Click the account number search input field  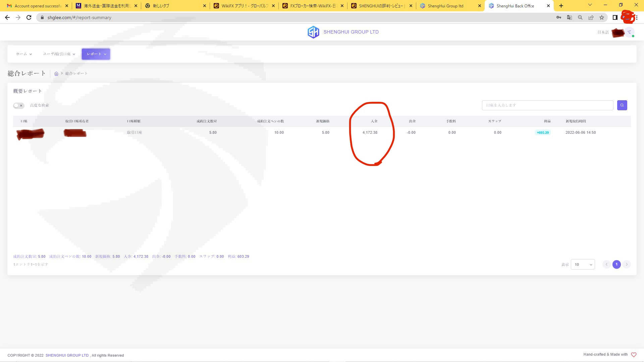click(547, 105)
